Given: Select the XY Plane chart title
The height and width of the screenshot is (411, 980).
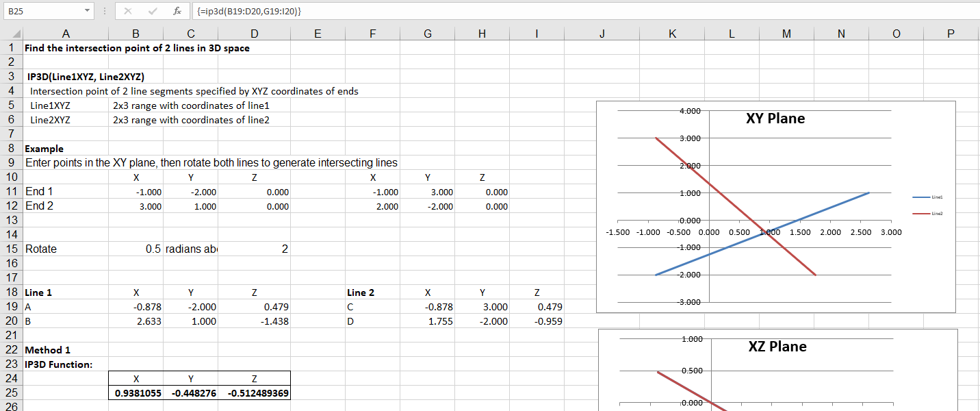Looking at the screenshot, I should (x=775, y=119).
